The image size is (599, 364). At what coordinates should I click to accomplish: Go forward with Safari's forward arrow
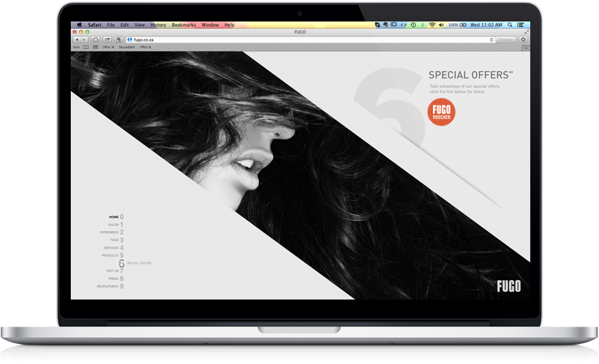click(84, 40)
